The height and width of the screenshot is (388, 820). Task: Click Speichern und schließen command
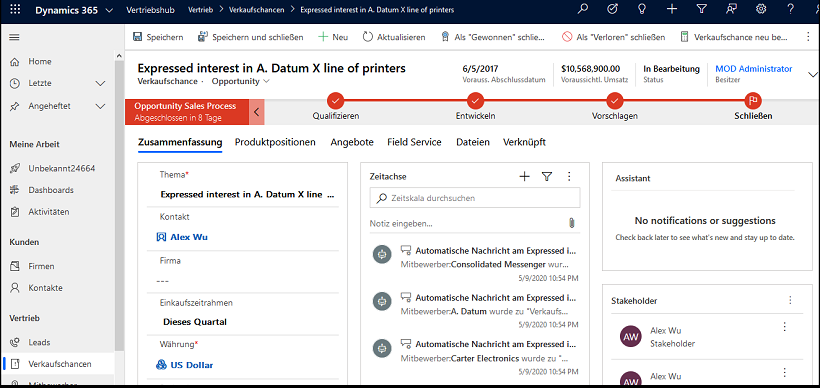pos(250,37)
